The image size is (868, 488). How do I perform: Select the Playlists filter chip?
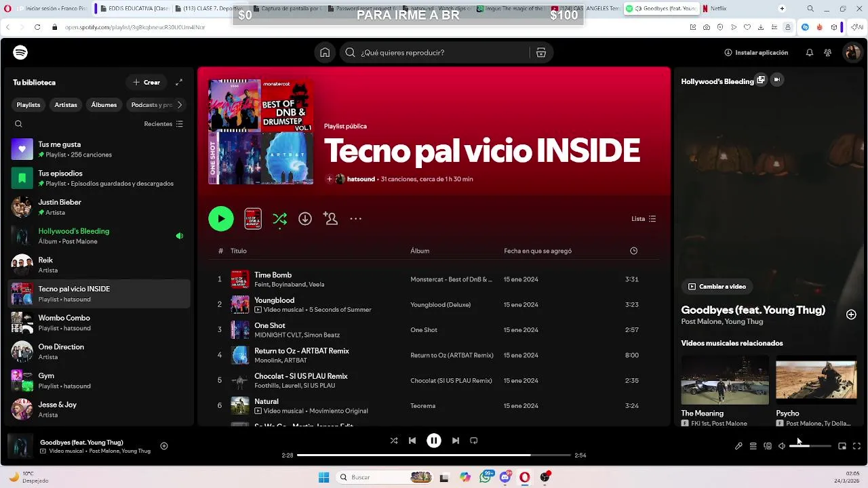click(28, 105)
